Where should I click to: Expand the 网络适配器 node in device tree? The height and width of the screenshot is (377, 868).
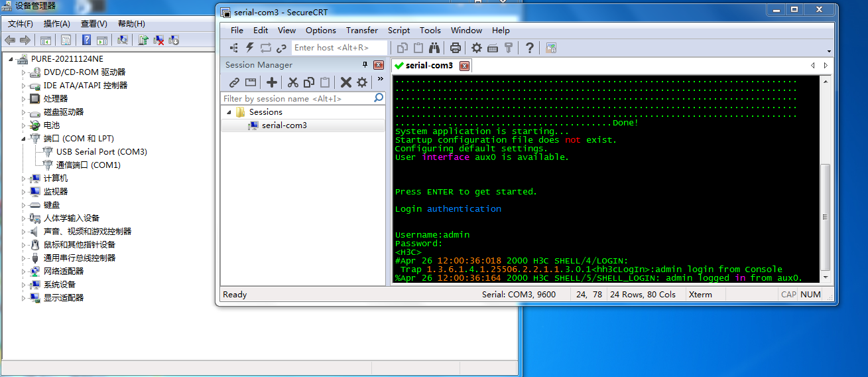[24, 271]
